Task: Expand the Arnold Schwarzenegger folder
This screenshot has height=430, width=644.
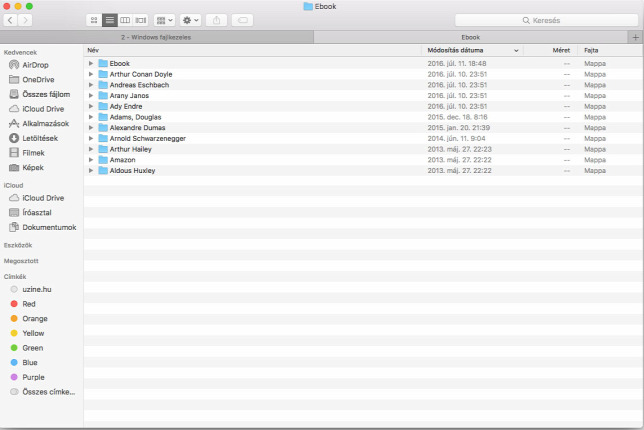Action: tap(91, 138)
